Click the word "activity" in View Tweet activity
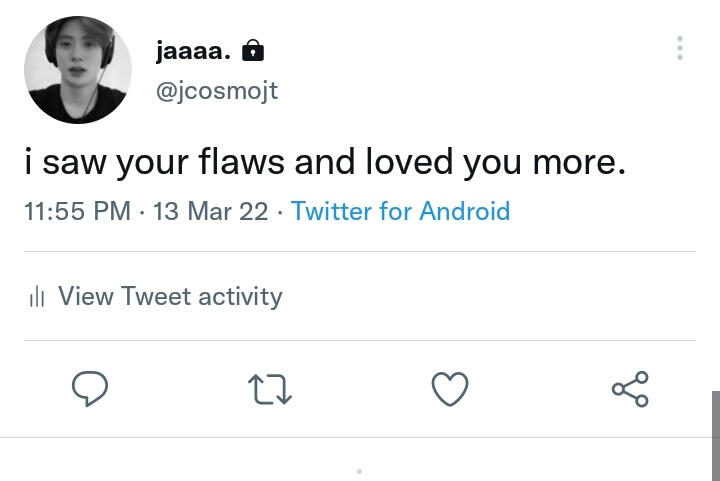 (x=240, y=296)
